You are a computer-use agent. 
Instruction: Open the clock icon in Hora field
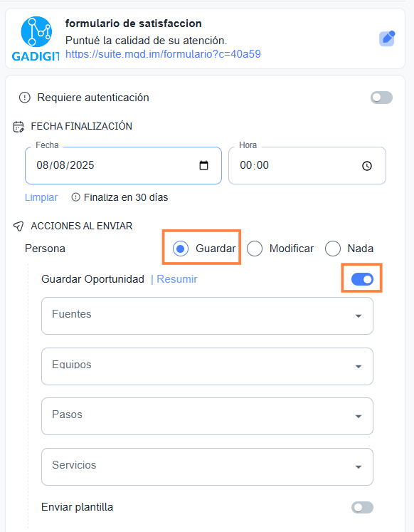coord(367,166)
